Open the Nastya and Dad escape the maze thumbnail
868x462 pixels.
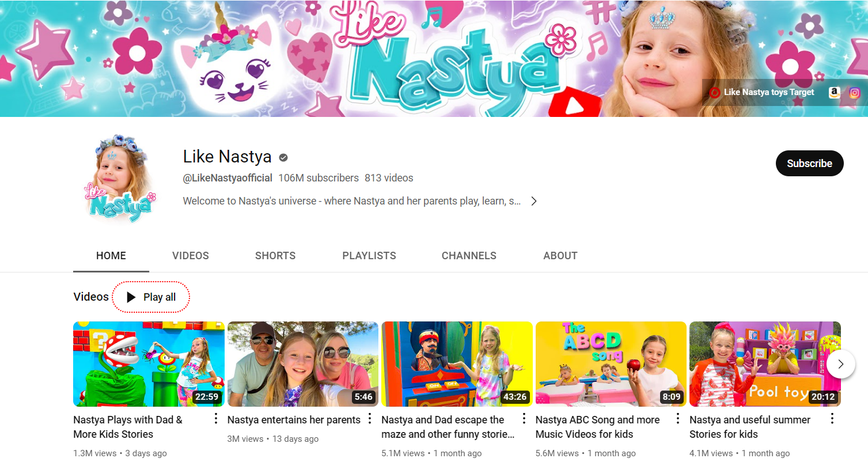(457, 364)
